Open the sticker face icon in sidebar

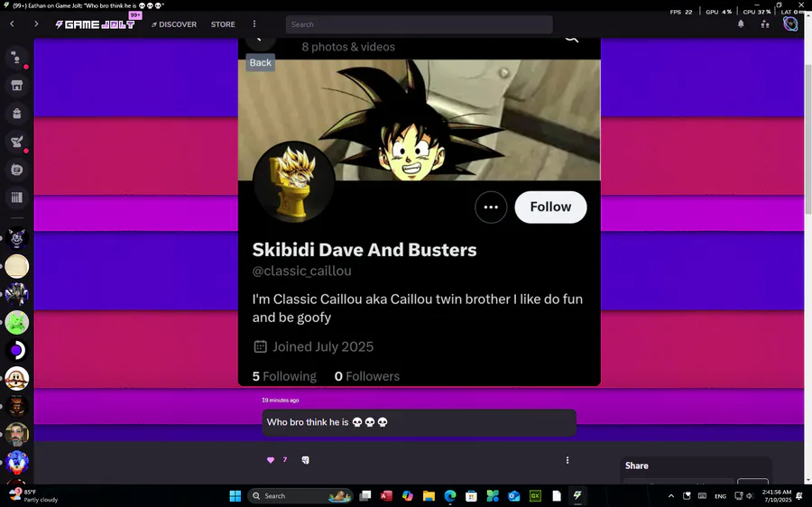16,170
